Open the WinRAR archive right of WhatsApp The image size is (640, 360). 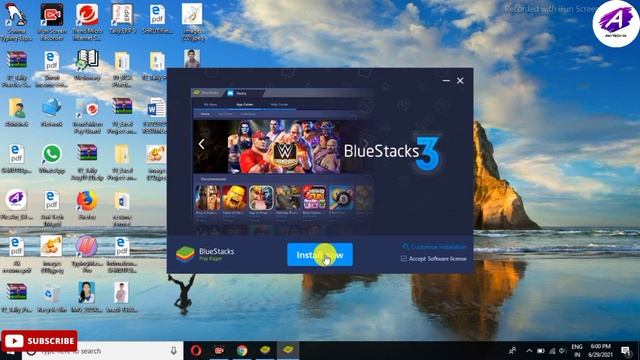tap(87, 162)
